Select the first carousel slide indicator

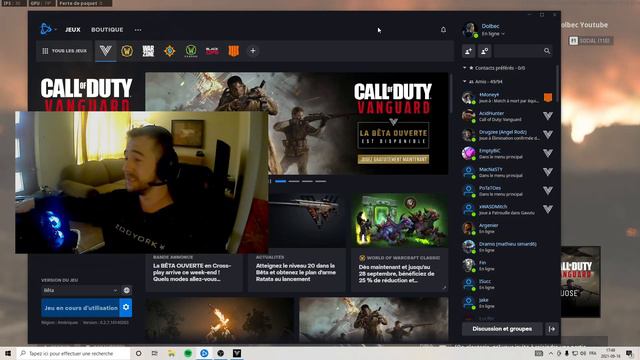[280, 181]
